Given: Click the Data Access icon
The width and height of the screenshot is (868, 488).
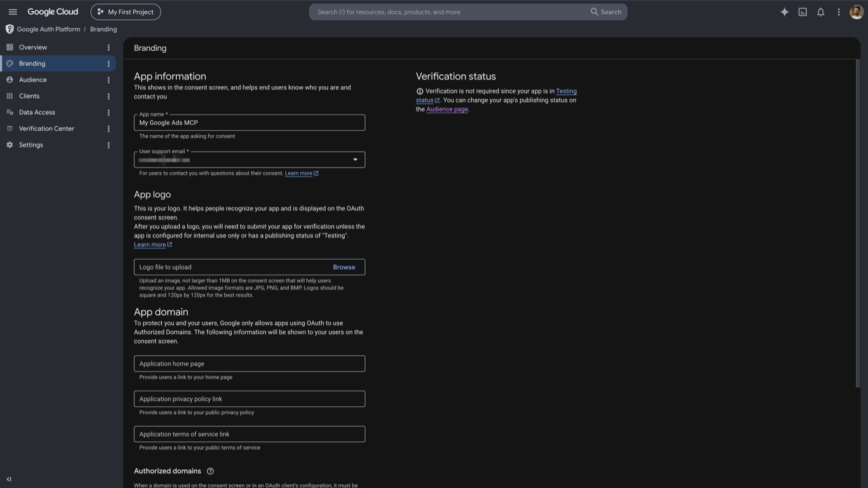Looking at the screenshot, I should 9,112.
